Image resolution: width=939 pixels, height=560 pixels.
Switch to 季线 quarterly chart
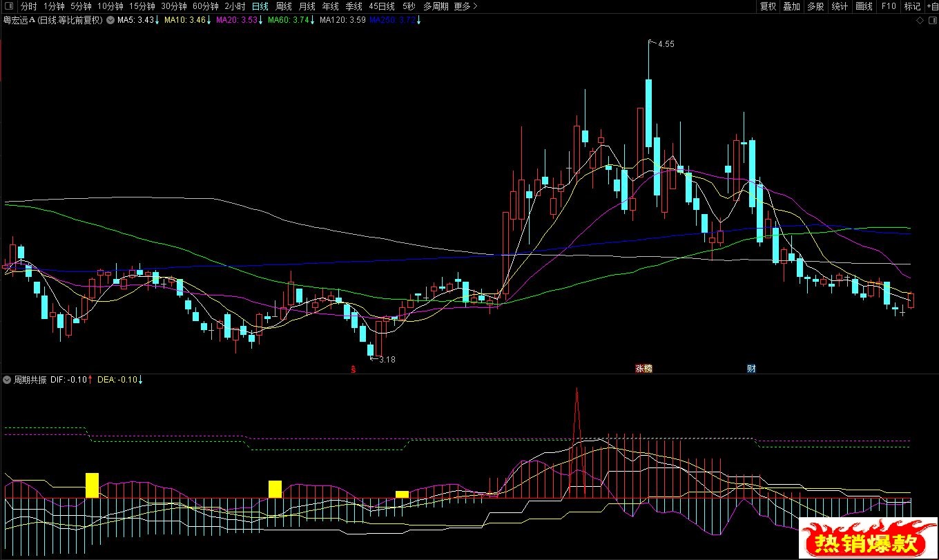(x=354, y=6)
